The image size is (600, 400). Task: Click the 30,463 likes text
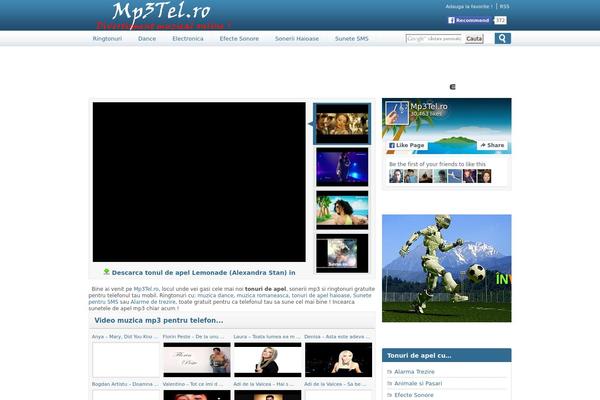[x=426, y=114]
